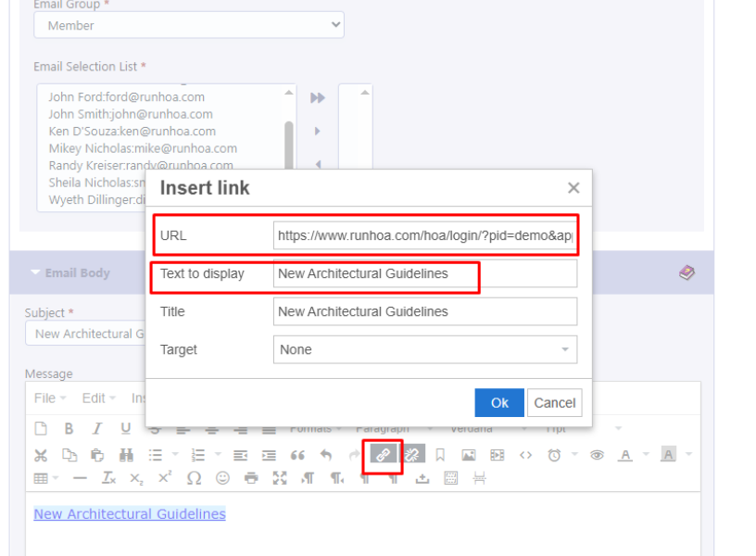Open the Email Group dropdown set to Member
Screen dimensions: 756x556
pos(189,25)
